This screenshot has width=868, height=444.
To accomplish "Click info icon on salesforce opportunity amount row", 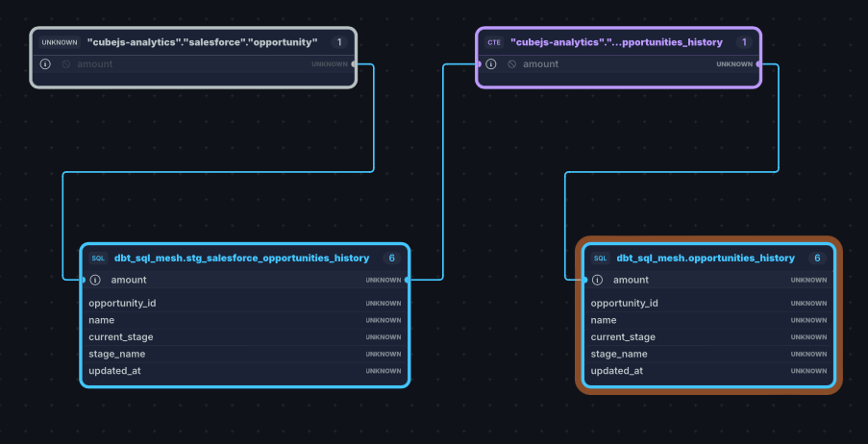I will pos(45,64).
